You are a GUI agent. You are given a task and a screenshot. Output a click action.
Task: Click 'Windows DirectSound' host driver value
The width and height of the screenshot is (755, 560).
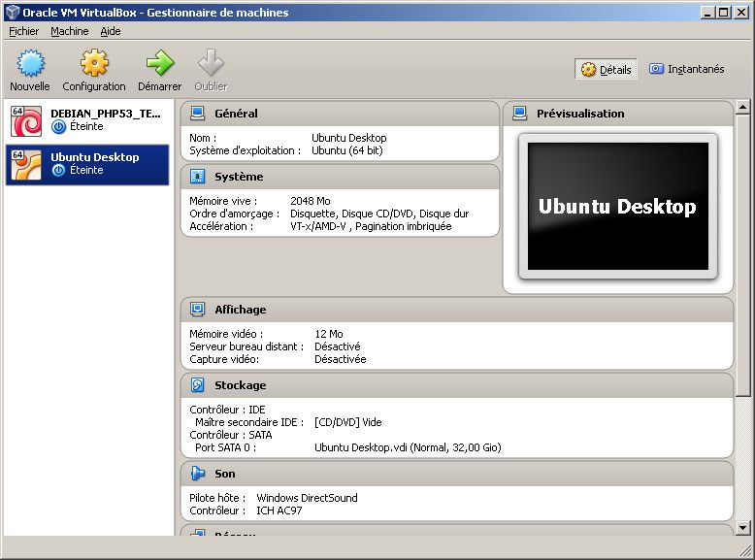tap(307, 498)
